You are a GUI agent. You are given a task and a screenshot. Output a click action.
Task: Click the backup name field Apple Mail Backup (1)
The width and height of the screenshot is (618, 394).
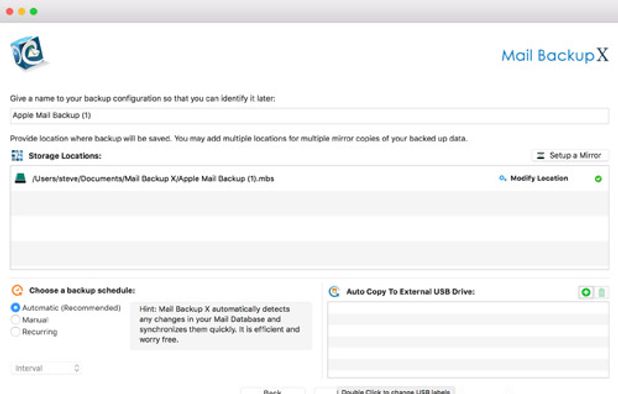pos(309,115)
